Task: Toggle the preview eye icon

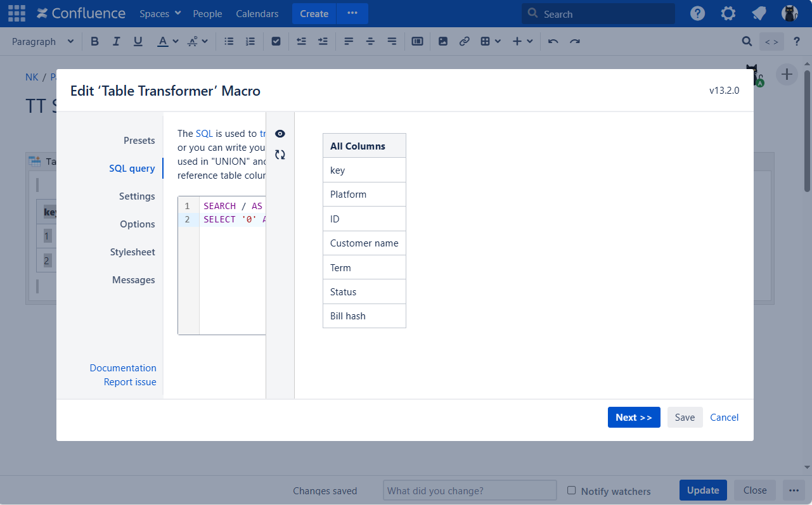Action: (x=280, y=134)
